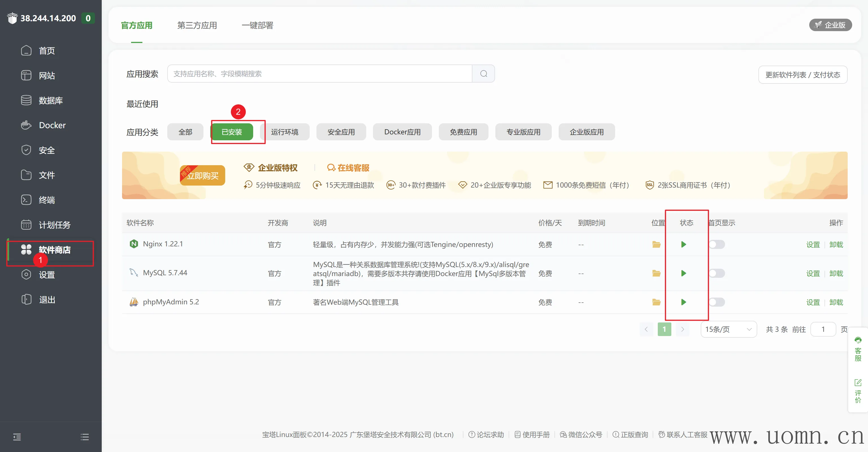Focus the 应用搜索 search input field

click(x=320, y=74)
